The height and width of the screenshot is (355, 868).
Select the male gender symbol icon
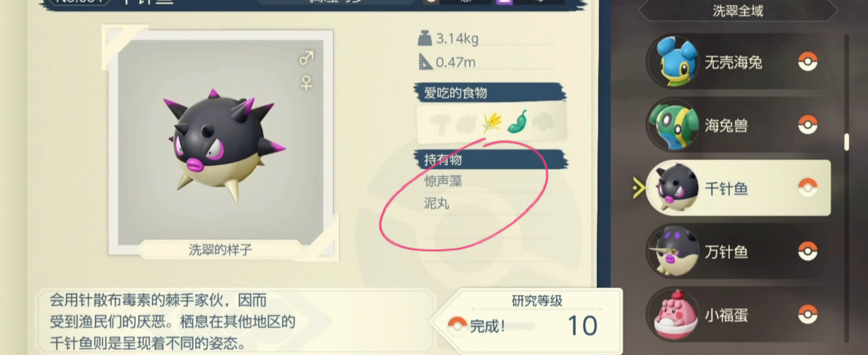(307, 58)
